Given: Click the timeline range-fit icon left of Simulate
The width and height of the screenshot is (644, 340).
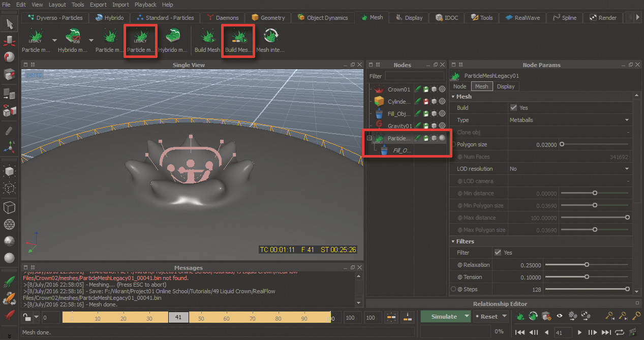Looking at the screenshot, I should coord(391,317).
